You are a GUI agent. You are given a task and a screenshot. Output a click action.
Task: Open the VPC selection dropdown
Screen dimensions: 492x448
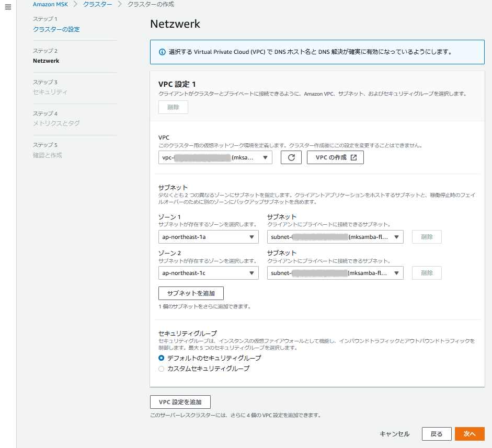pos(215,157)
